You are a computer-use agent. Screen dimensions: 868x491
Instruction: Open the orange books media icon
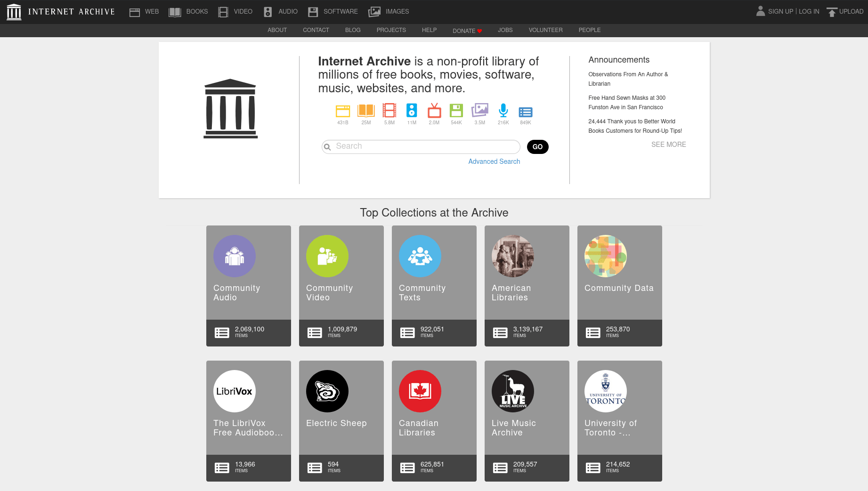pos(366,111)
